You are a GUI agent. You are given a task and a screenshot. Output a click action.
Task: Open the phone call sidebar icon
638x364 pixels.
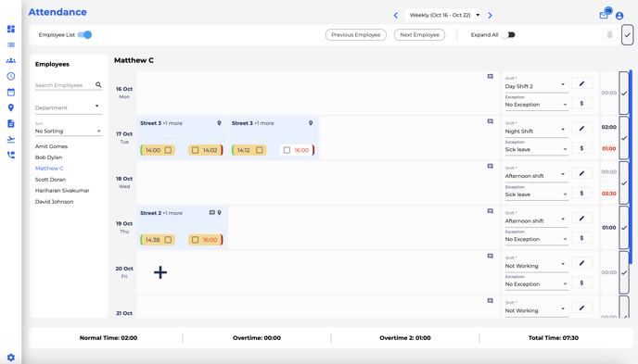(11, 155)
